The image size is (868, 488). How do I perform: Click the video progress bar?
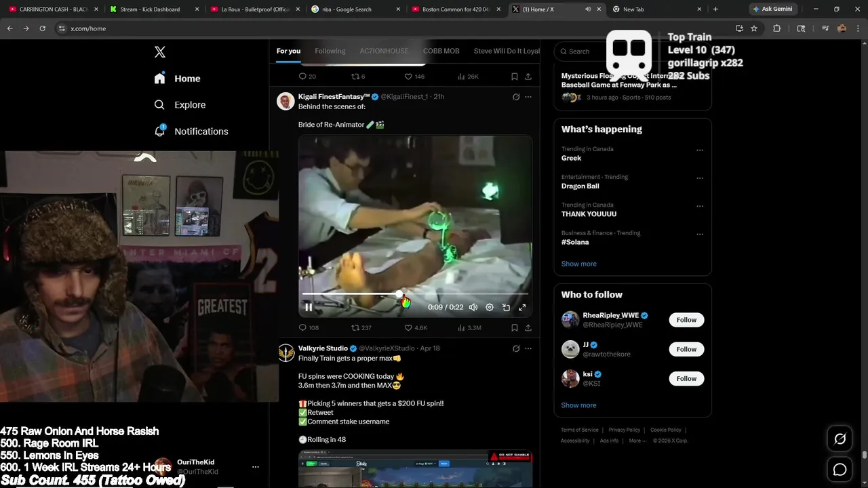click(415, 293)
